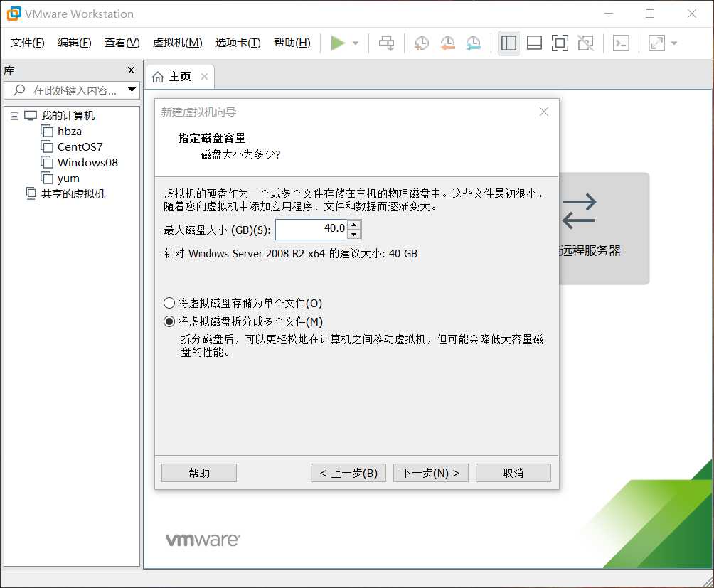Open the 选项卡(T) menu
The image size is (714, 588).
[x=238, y=43]
